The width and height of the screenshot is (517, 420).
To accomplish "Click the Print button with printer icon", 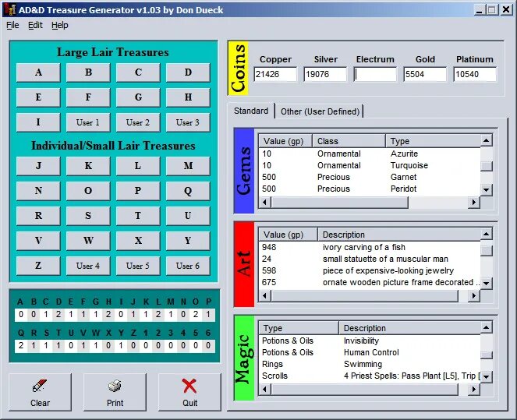I will tap(115, 392).
